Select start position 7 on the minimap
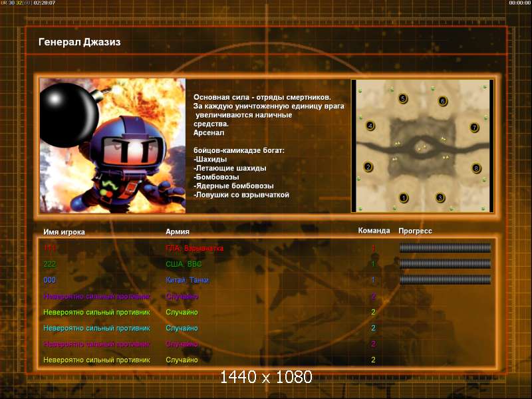Screen dimensions: 532x399 [474, 128]
